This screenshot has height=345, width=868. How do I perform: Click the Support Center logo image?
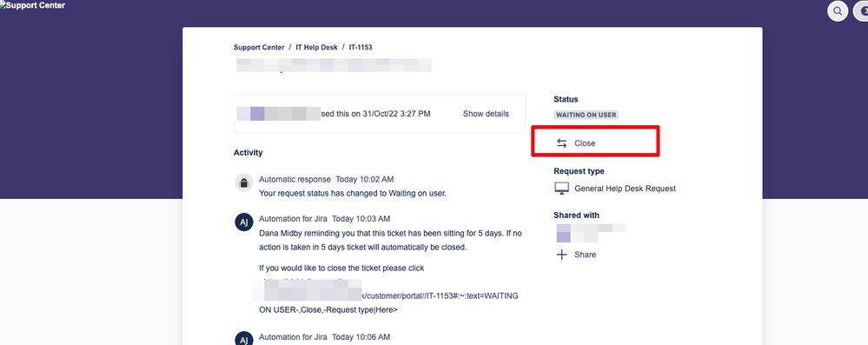pyautogui.click(x=33, y=5)
